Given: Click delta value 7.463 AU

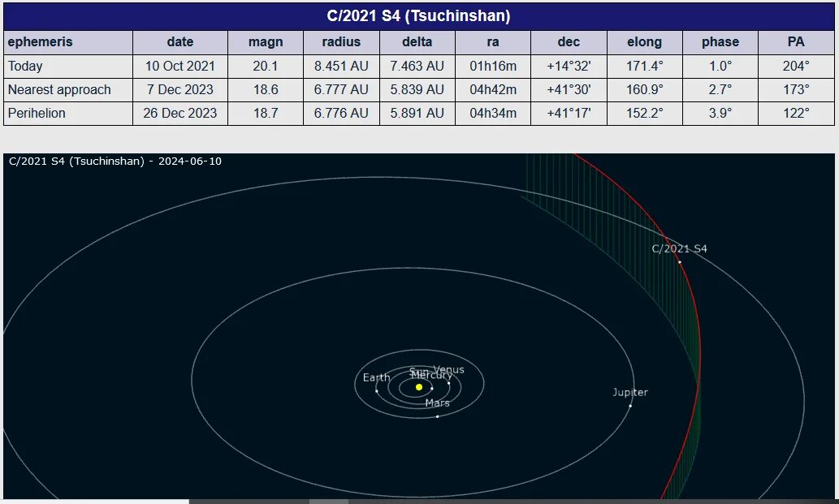Looking at the screenshot, I should coord(417,66).
